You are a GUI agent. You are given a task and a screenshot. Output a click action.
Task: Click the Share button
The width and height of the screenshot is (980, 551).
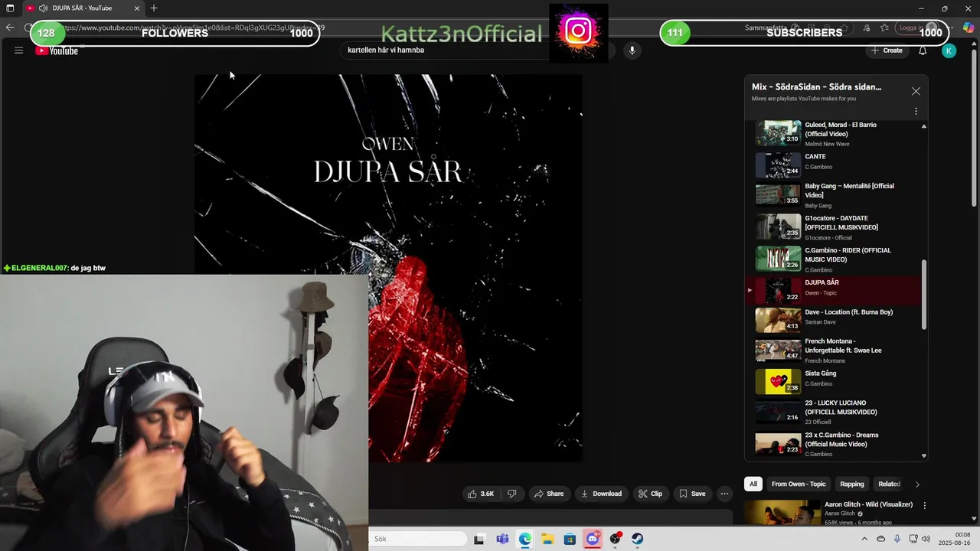click(548, 494)
